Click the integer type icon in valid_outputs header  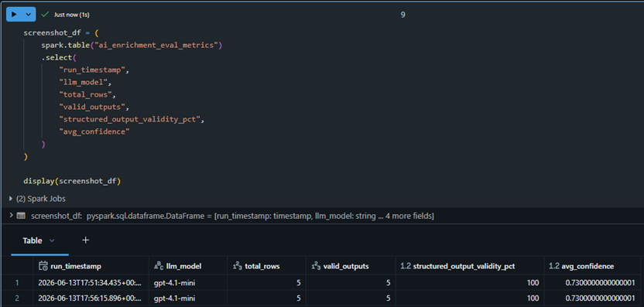coord(316,266)
